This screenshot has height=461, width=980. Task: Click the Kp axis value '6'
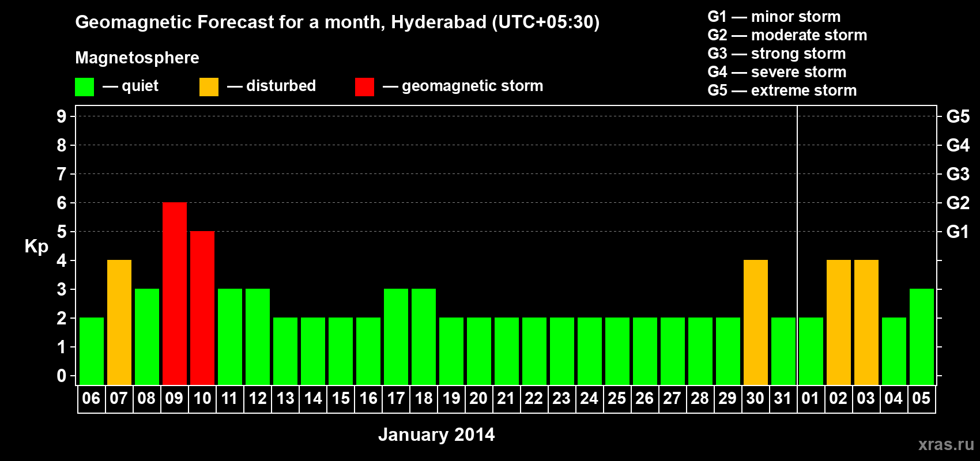coord(62,203)
